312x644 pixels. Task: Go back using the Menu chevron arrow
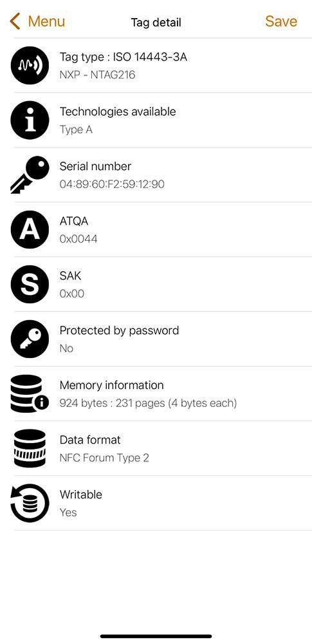(15, 21)
